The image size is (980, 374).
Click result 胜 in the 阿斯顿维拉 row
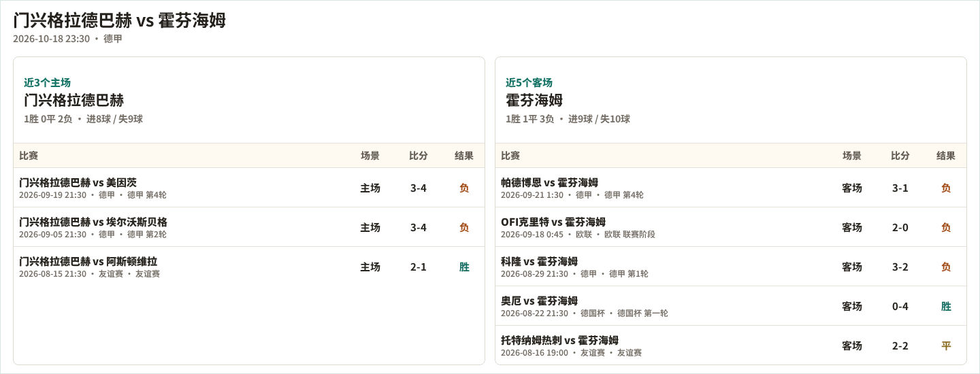[x=464, y=267]
